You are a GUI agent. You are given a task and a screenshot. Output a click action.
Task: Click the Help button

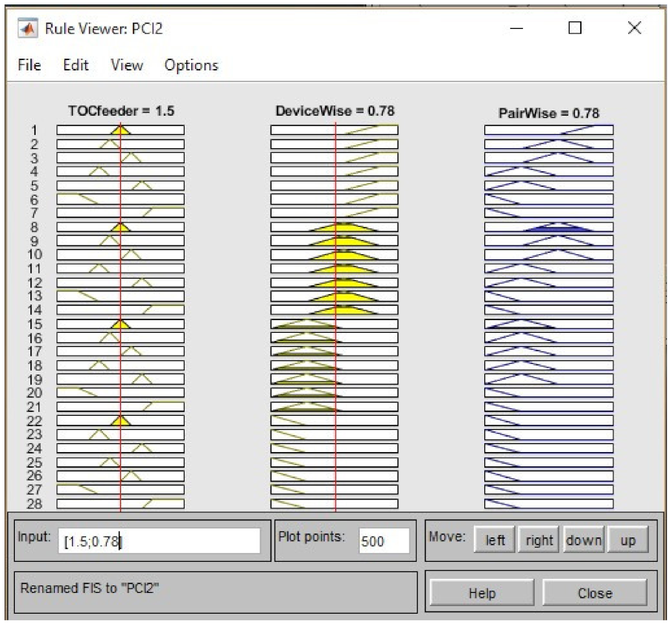click(481, 593)
